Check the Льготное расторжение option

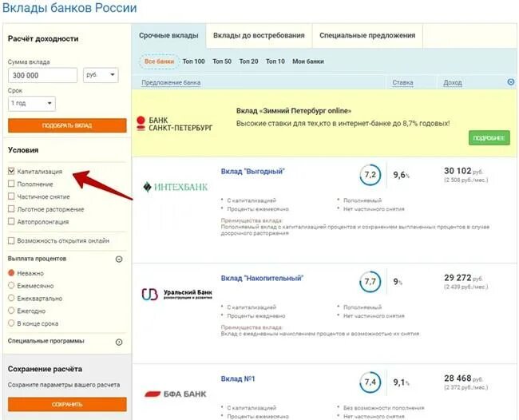11,209
